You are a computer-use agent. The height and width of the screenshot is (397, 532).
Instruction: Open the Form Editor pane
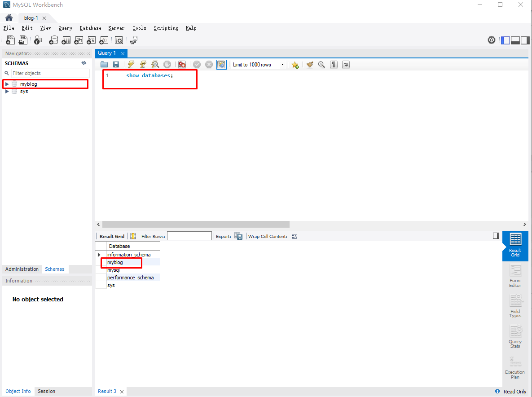point(515,277)
